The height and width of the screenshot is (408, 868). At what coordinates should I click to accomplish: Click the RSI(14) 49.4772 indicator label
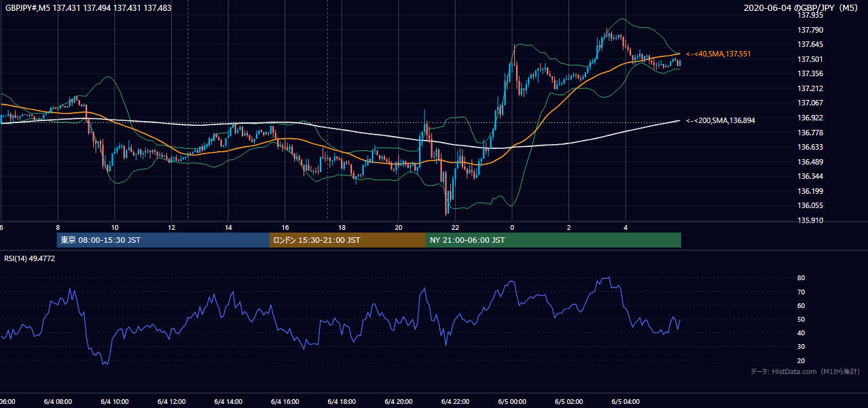tap(30, 258)
